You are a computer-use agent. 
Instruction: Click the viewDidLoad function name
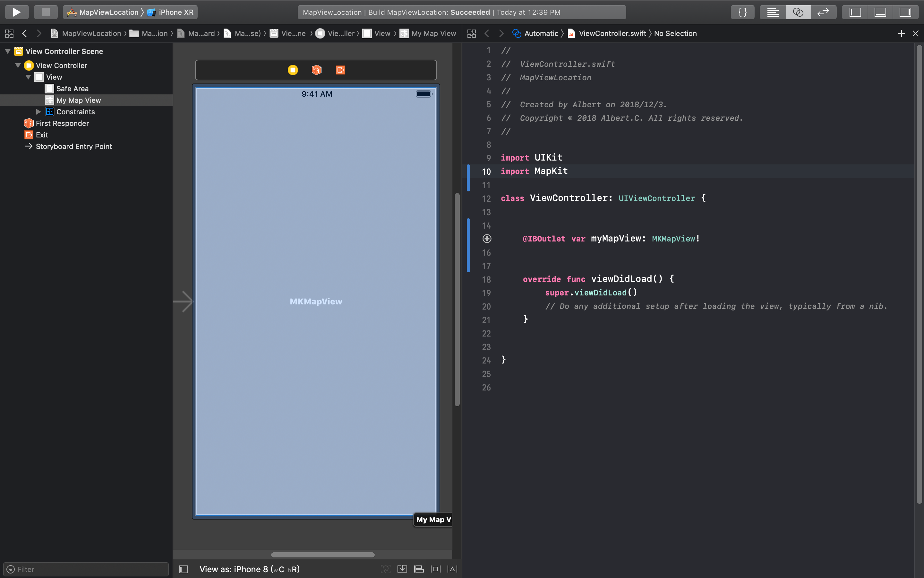pos(621,279)
